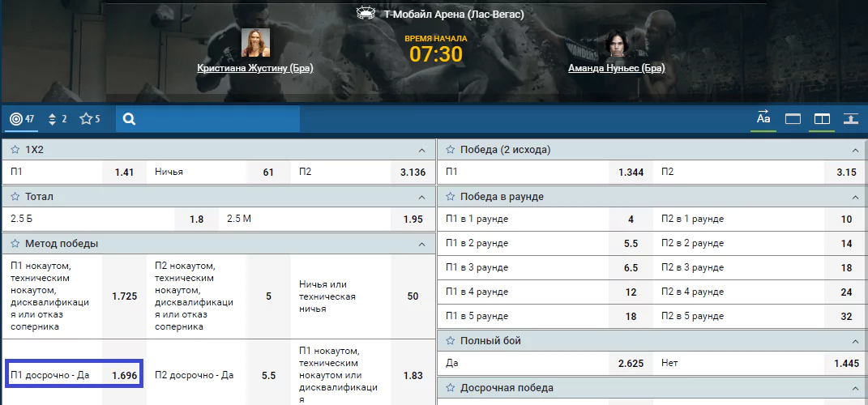Open the all markets target icon tab
868x405 pixels.
tap(22, 119)
